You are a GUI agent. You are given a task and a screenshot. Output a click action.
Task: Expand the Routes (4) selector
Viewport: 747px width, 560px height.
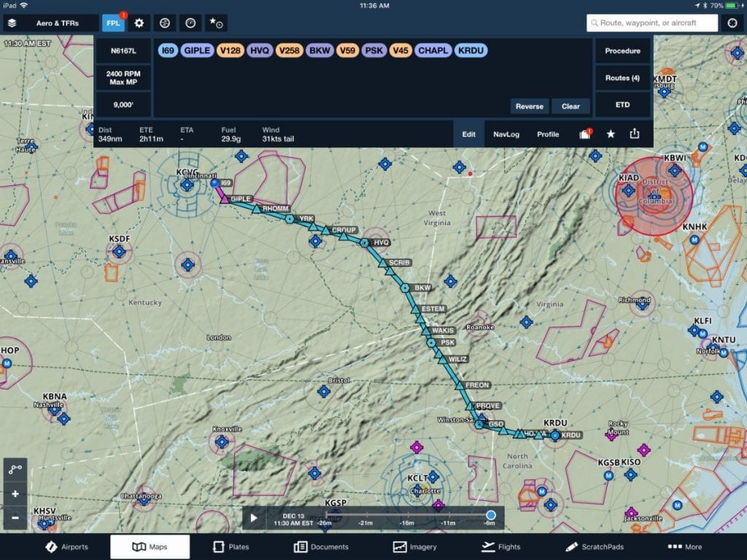click(x=622, y=77)
